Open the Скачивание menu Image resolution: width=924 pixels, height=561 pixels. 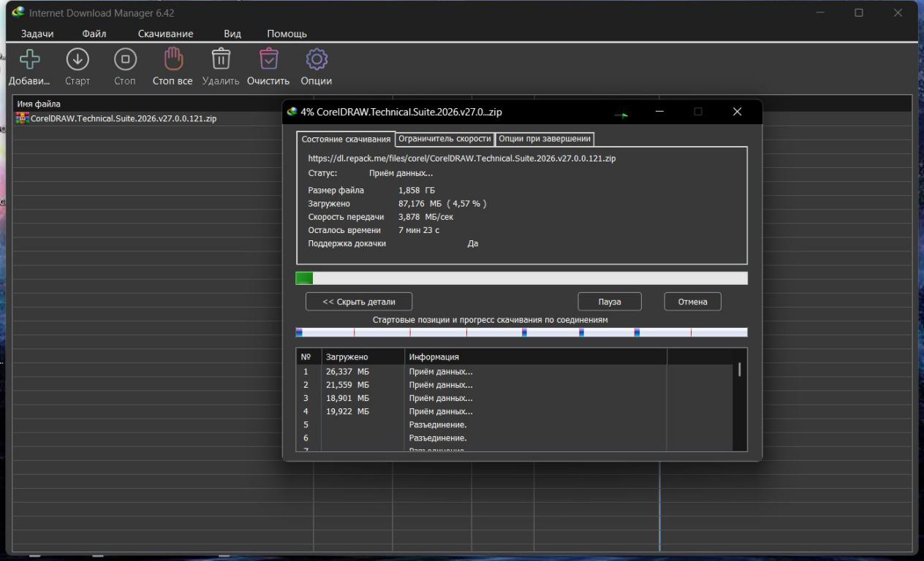pos(165,34)
